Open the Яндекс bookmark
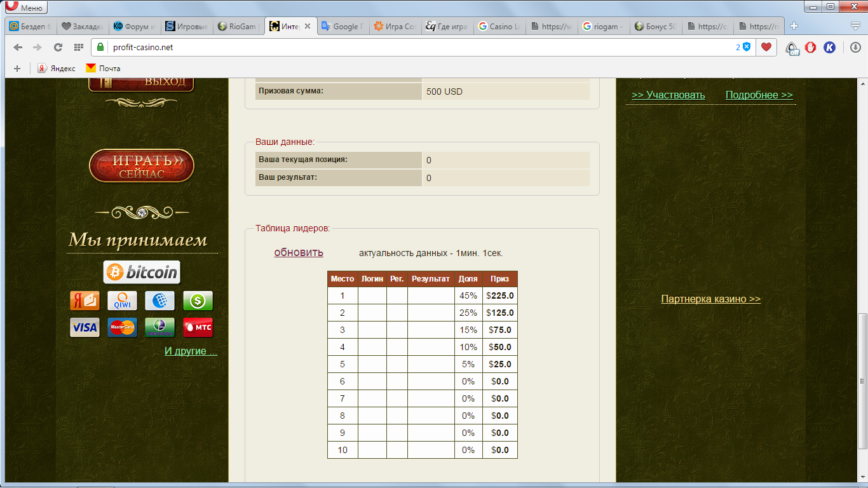 tap(57, 68)
